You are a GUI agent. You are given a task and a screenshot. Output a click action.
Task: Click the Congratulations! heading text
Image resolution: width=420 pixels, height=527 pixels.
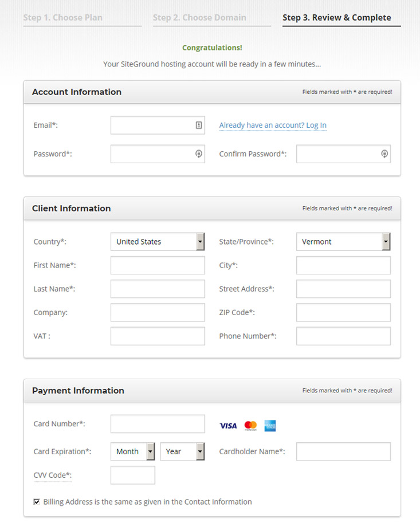(x=212, y=48)
